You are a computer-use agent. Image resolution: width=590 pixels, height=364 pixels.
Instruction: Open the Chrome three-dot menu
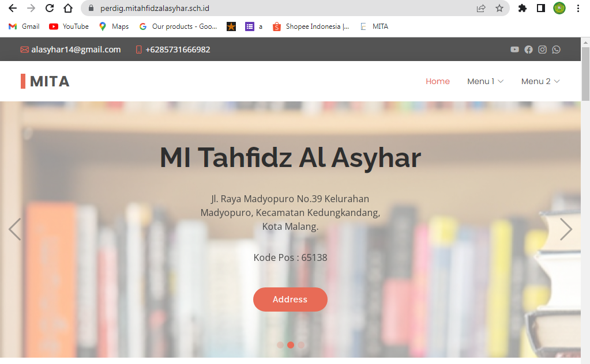578,8
